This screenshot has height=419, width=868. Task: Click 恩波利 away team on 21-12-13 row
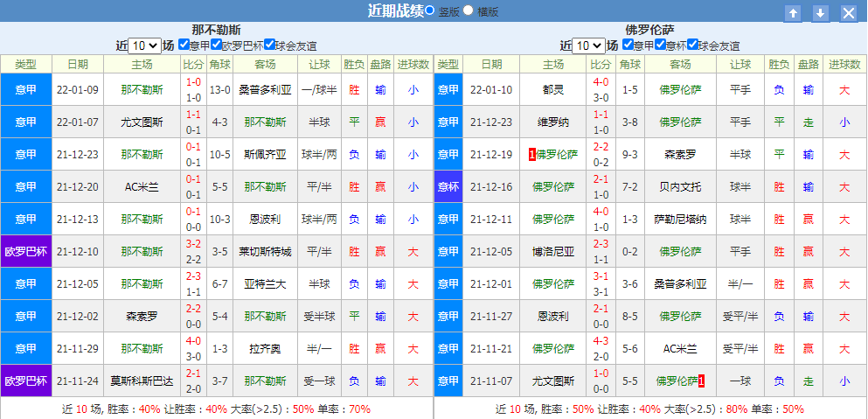[265, 219]
